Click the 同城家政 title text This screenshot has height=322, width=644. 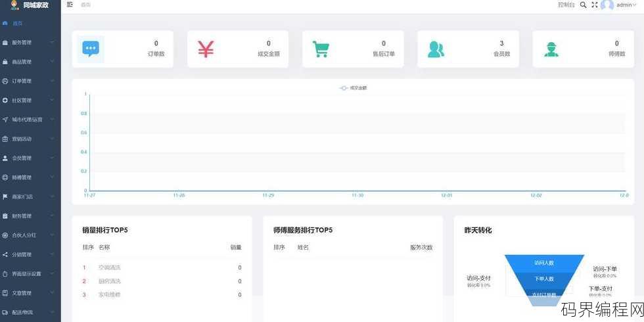[36, 5]
